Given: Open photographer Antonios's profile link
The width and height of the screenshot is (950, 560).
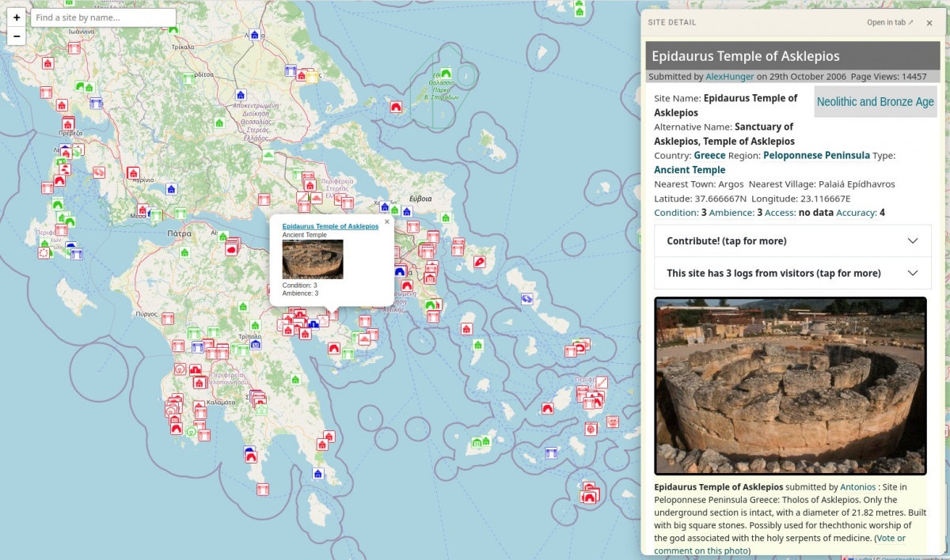Looking at the screenshot, I should [x=858, y=487].
